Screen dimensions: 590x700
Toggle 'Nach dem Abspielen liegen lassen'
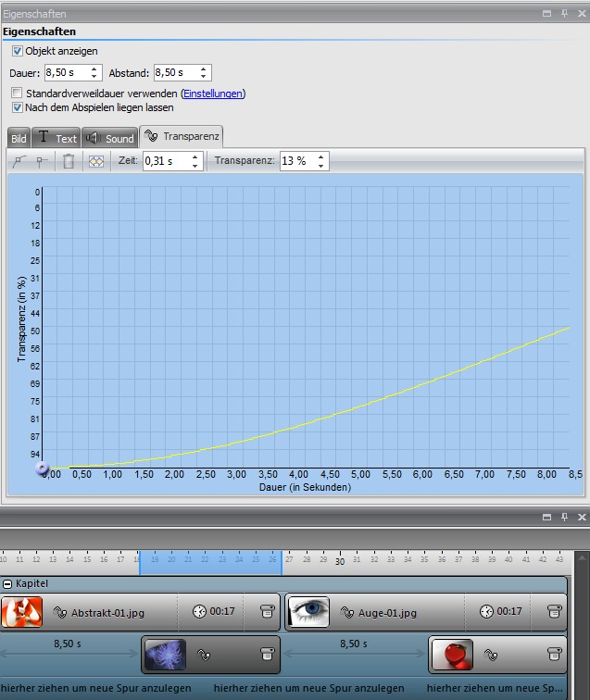(x=18, y=107)
